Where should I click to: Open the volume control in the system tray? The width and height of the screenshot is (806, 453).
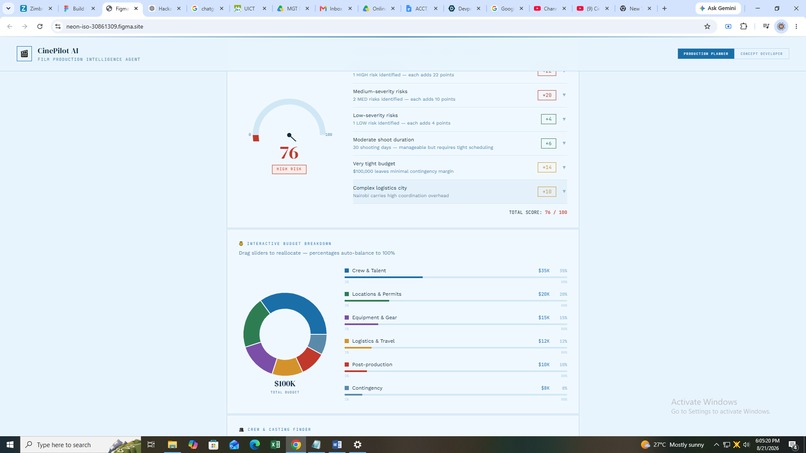pos(746,445)
